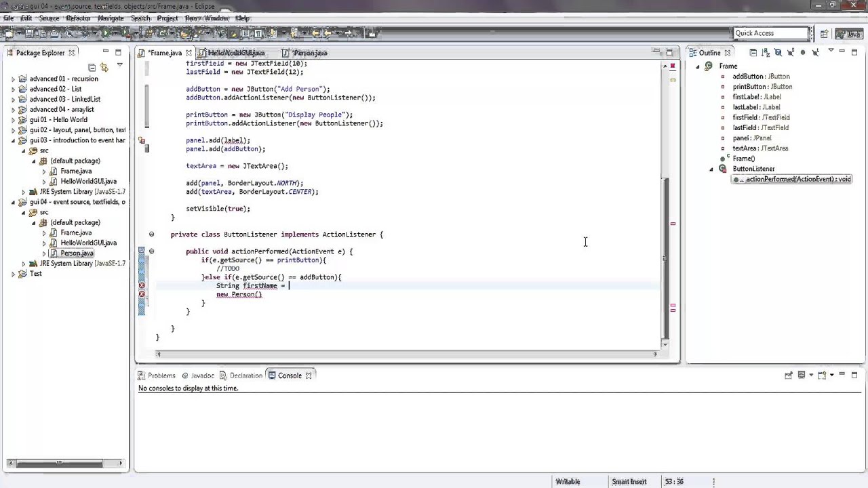Click the Print icon in main toolbar
The width and height of the screenshot is (868, 488).
(x=54, y=33)
